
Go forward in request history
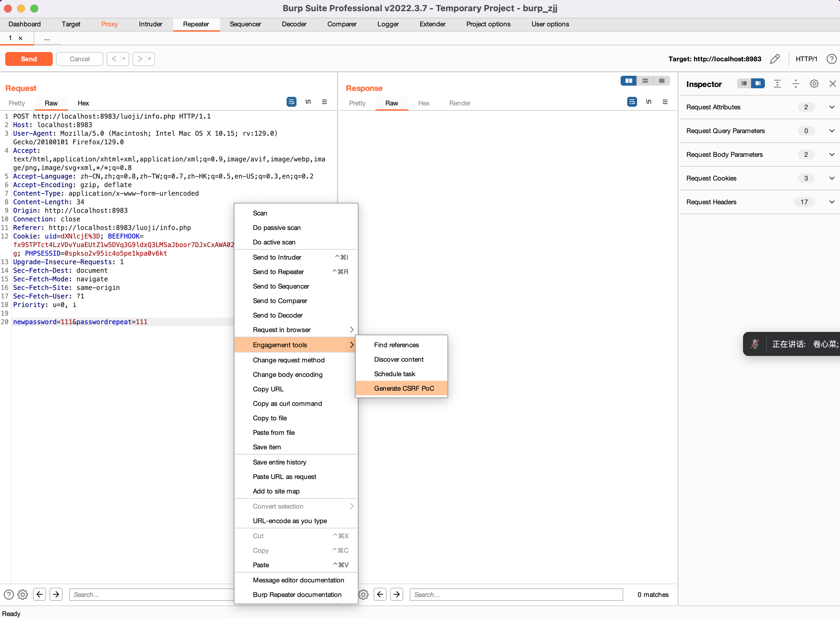[x=139, y=59]
